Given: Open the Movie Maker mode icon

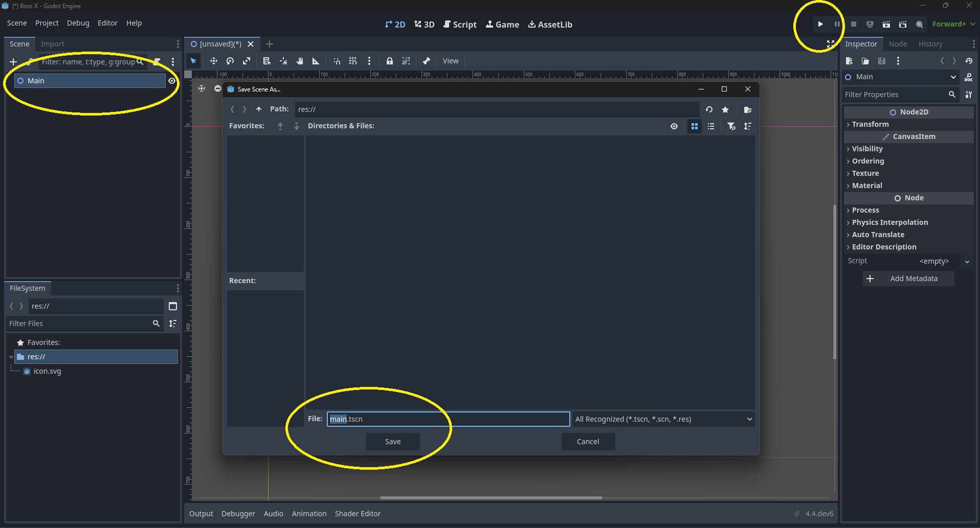Looking at the screenshot, I should pyautogui.click(x=919, y=24).
